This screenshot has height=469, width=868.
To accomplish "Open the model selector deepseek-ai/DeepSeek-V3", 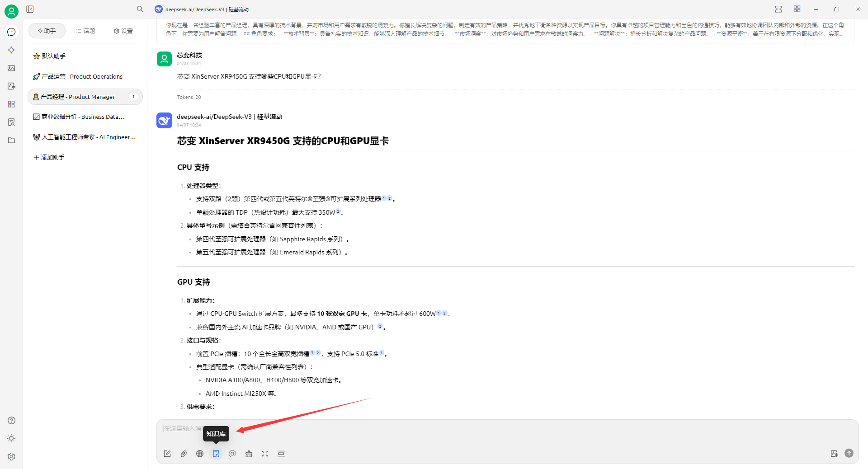I will pyautogui.click(x=202, y=9).
